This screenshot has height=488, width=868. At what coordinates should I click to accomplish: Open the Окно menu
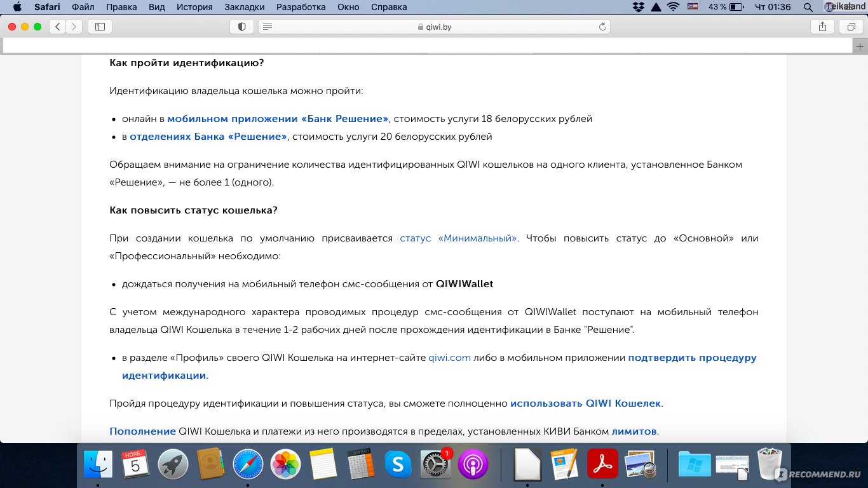(348, 7)
